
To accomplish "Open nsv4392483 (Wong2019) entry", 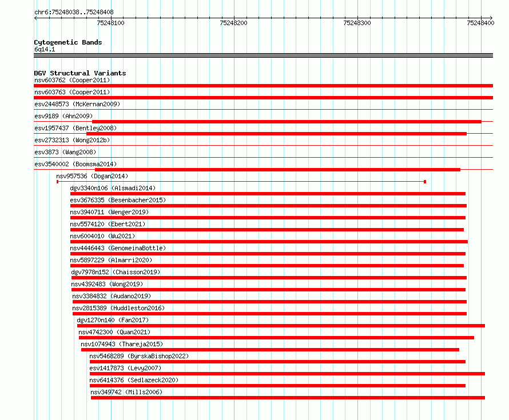I will (107, 284).
